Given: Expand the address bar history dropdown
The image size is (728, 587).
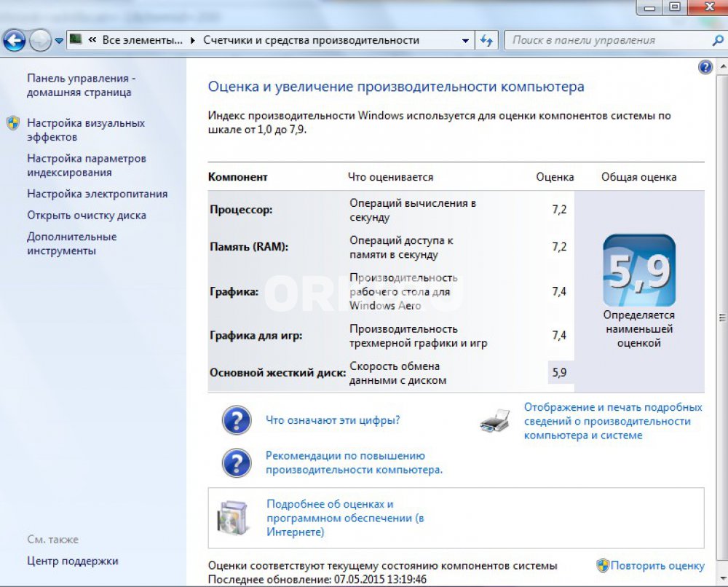Looking at the screenshot, I should click(466, 41).
